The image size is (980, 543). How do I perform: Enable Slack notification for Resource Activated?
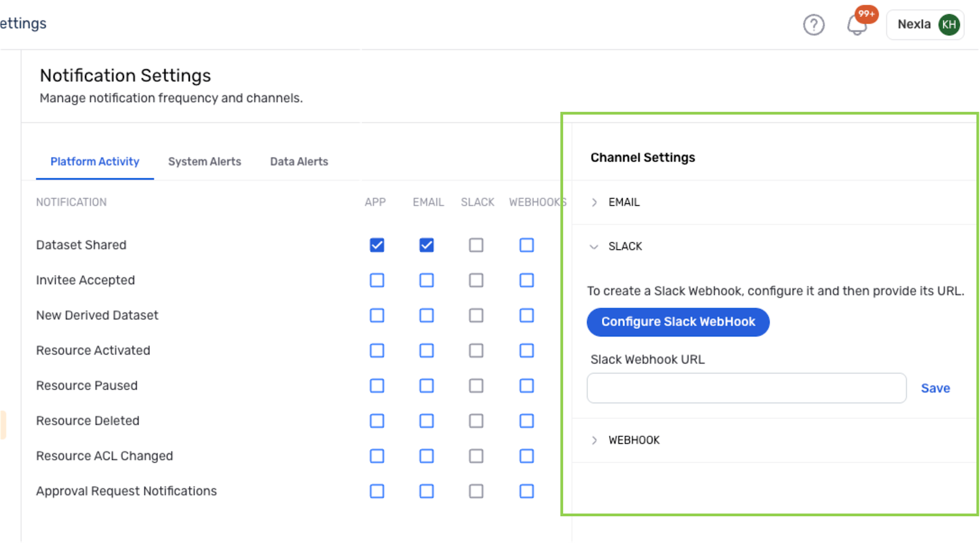point(476,351)
